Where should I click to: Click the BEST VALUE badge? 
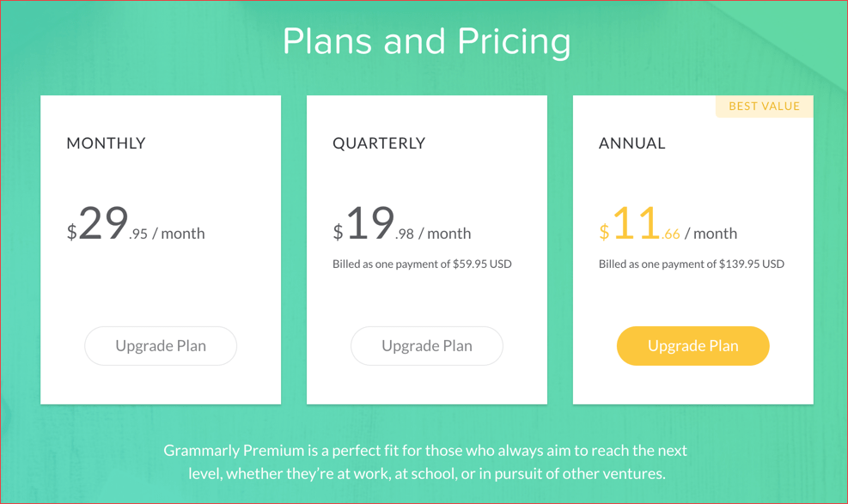click(x=764, y=106)
